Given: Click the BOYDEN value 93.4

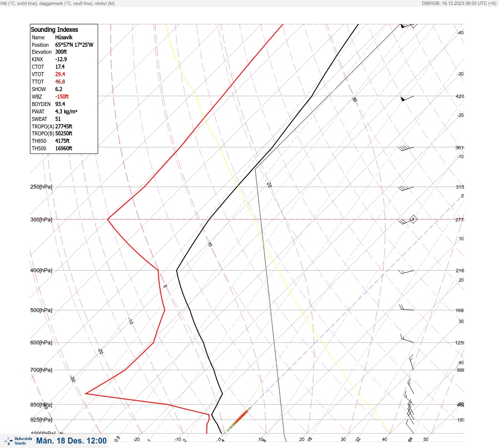Looking at the screenshot, I should tap(60, 104).
